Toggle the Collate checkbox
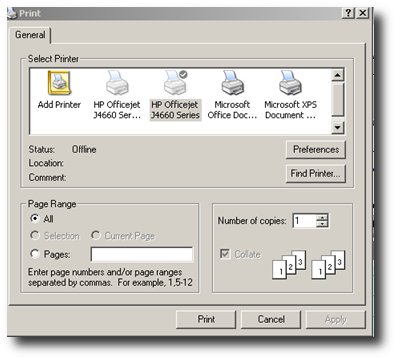Image resolution: width=397 pixels, height=360 pixels. tap(225, 254)
